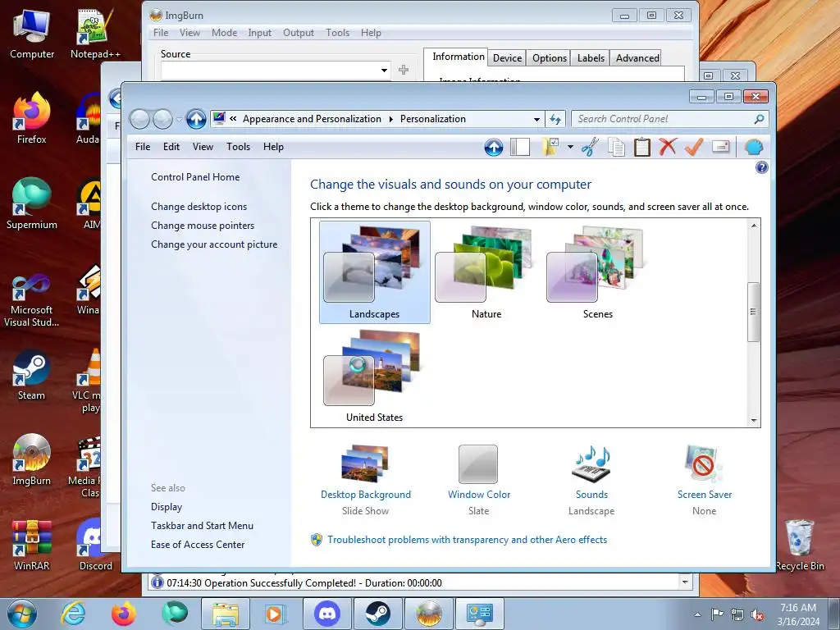840x630 pixels.
Task: Open Troubleshoot problems with transparency link
Action: click(x=467, y=540)
